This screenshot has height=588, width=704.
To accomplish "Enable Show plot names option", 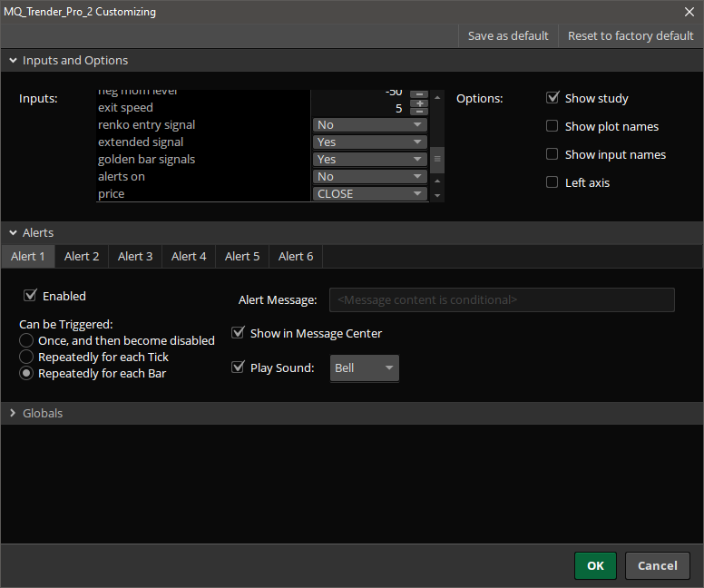I will [x=552, y=126].
